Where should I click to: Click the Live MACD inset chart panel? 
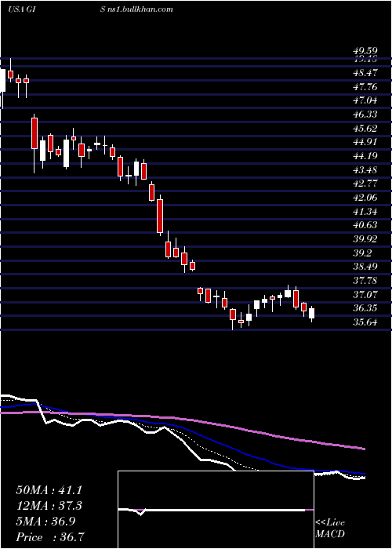coord(216,510)
